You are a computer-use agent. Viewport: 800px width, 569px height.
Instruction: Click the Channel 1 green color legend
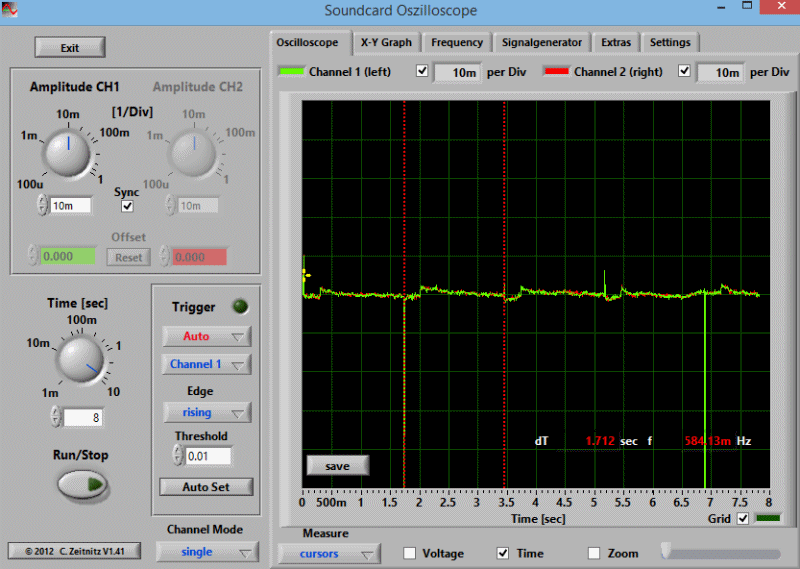pos(292,71)
